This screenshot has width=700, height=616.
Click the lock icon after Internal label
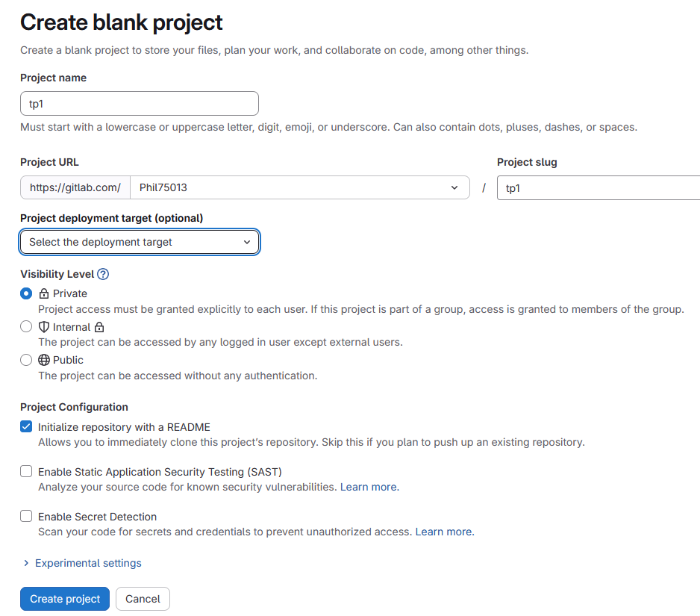click(x=99, y=327)
